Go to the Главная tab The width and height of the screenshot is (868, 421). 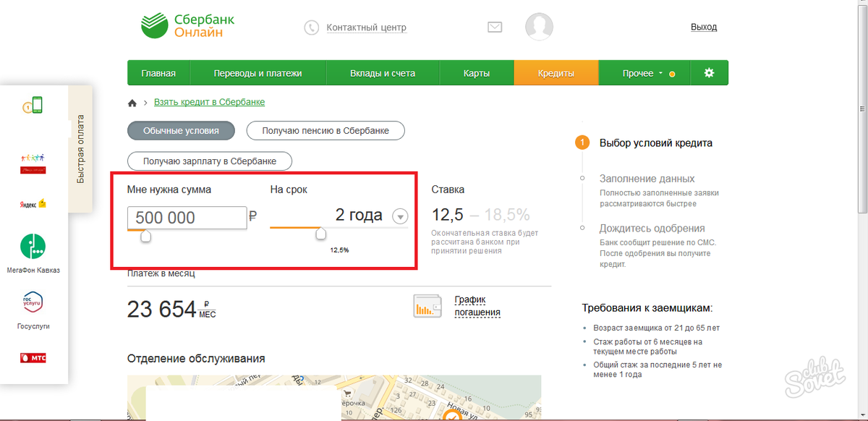coord(158,73)
